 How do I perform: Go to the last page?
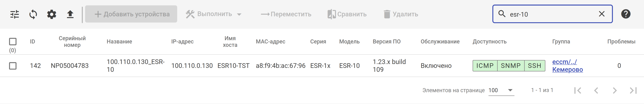633,90
